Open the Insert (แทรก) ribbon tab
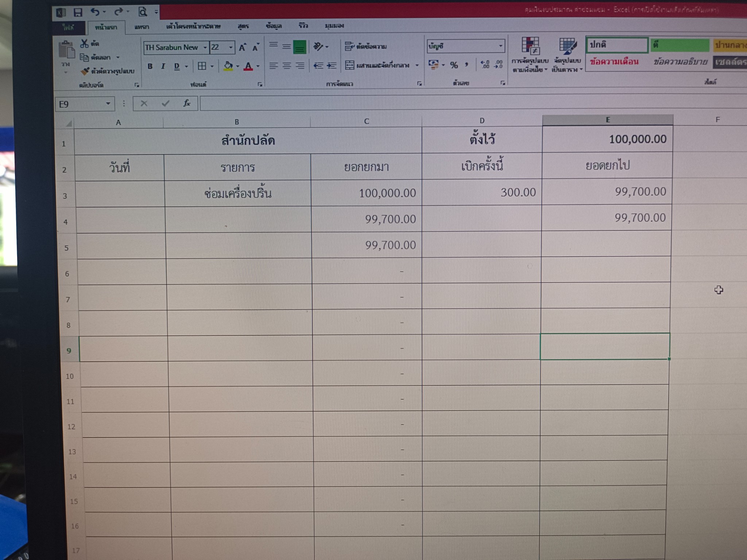The width and height of the screenshot is (747, 560). pyautogui.click(x=142, y=27)
